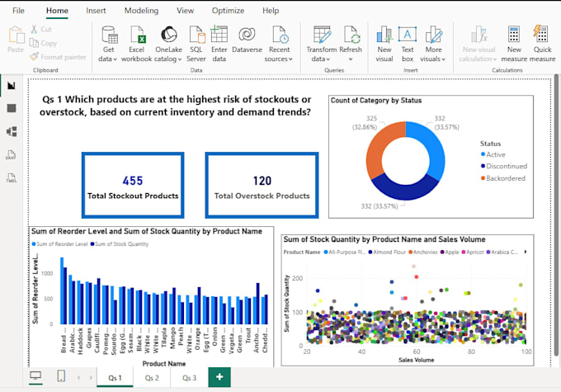Toggle Discontinued status in donut legend

(504, 166)
